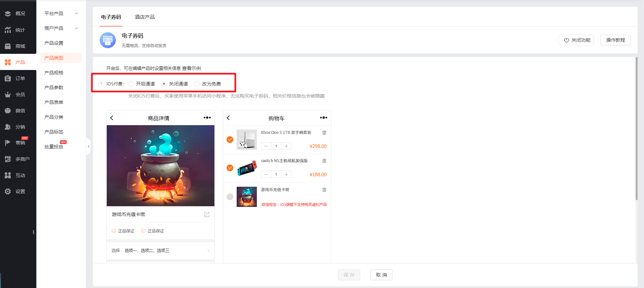Click the 电子券码 blue header icon
The width and height of the screenshot is (644, 288).
point(108,40)
